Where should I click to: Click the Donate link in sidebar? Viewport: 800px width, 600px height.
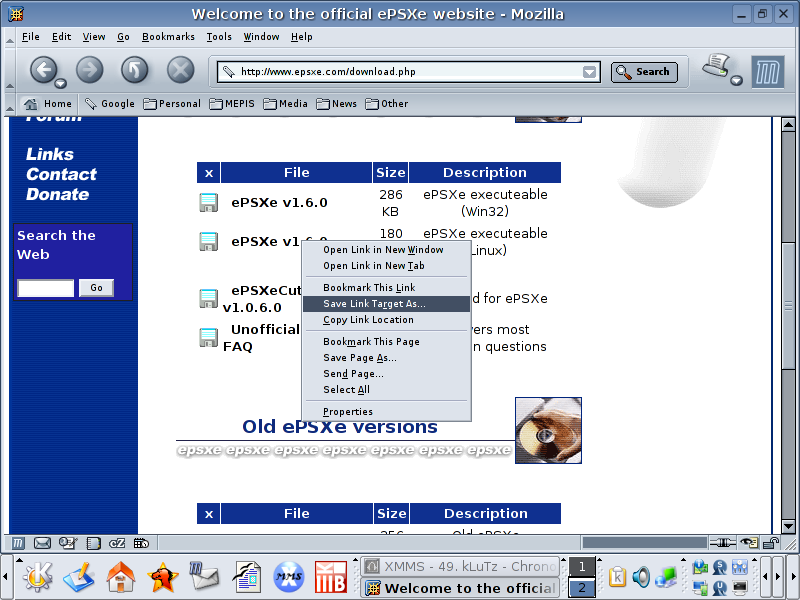57,194
